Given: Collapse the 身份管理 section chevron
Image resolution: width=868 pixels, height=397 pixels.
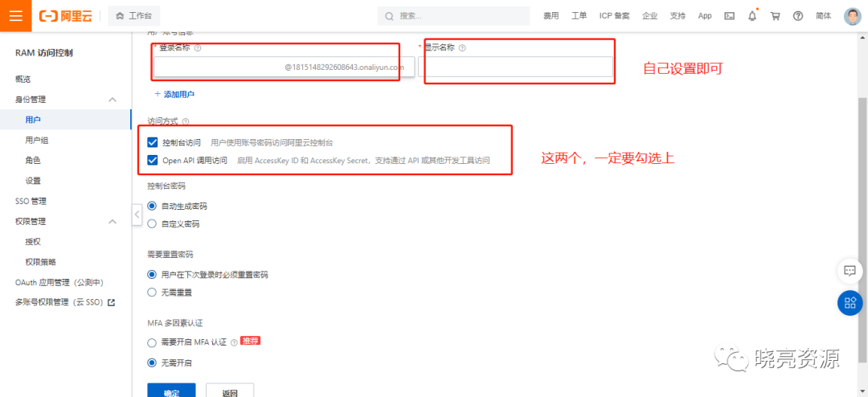Looking at the screenshot, I should [113, 100].
